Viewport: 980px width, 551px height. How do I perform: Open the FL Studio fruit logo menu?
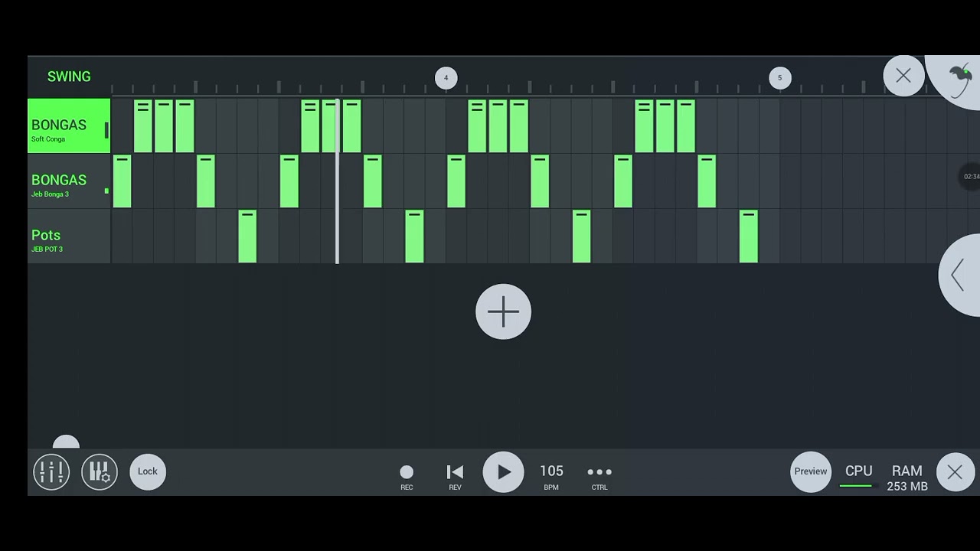point(959,78)
